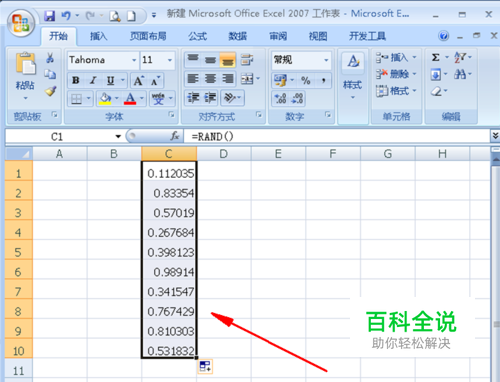
Task: Open font color dropdown arrow
Action: coord(142,98)
